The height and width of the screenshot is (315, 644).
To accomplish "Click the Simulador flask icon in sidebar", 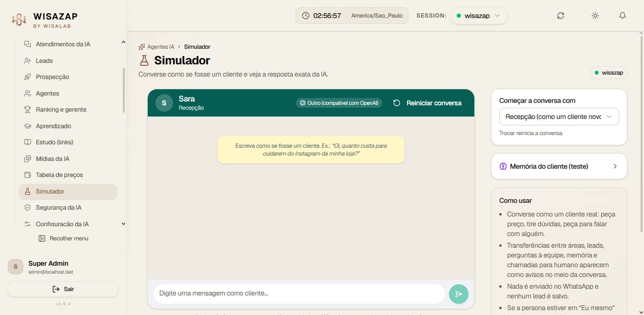I will tap(28, 192).
